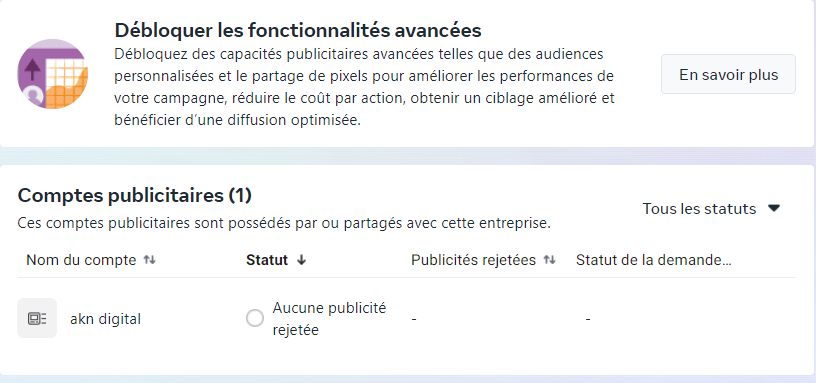Open the Tous les statuts filter

[x=711, y=209]
